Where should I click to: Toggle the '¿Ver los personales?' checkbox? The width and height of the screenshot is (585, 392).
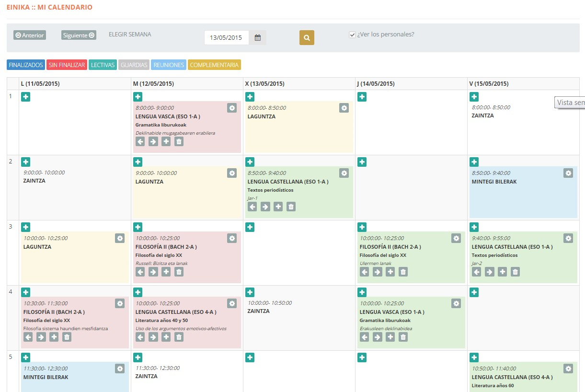[353, 35]
